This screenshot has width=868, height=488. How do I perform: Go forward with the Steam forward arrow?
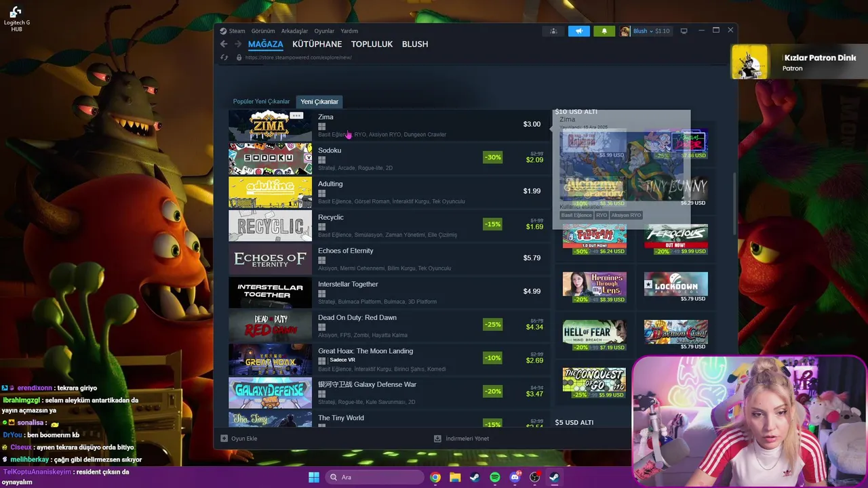(238, 44)
